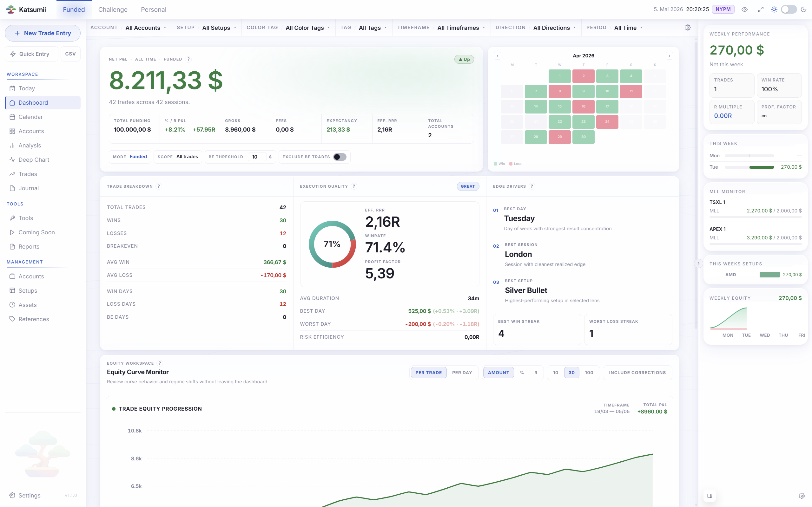Open the Timeframe filter dropdown
812x507 pixels.
(441, 28)
